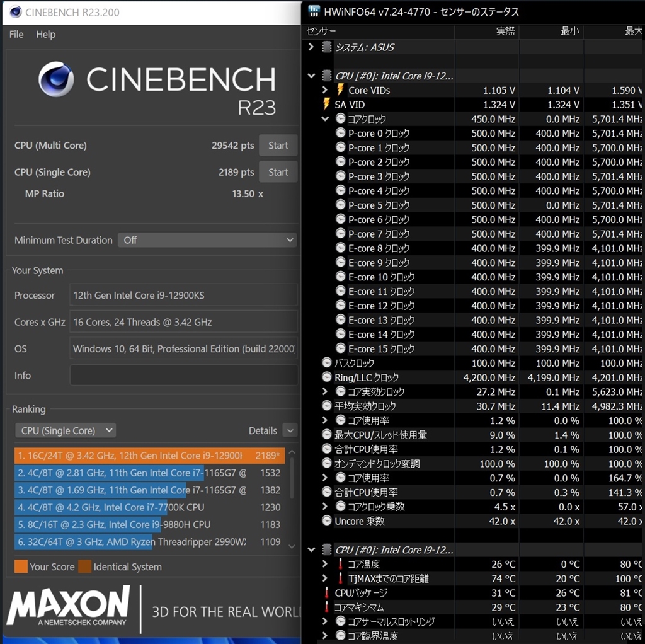Click the 29542 pts multi core score

pos(233,146)
